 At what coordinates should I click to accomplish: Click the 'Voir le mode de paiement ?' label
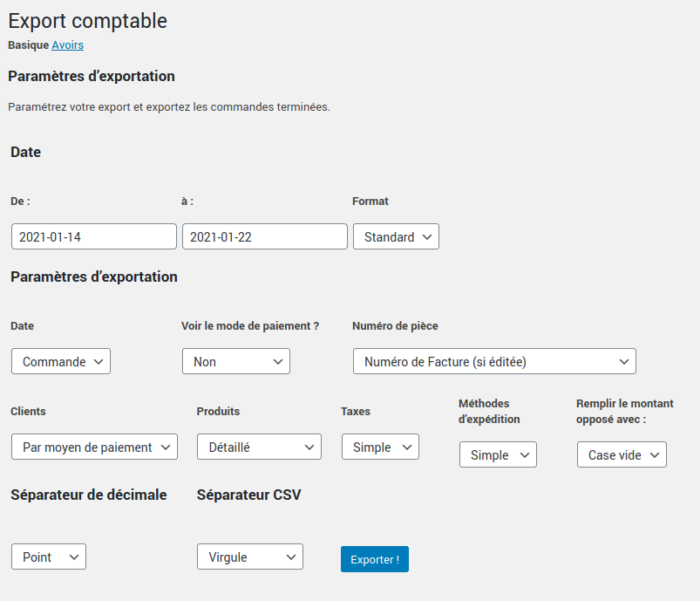(250, 326)
